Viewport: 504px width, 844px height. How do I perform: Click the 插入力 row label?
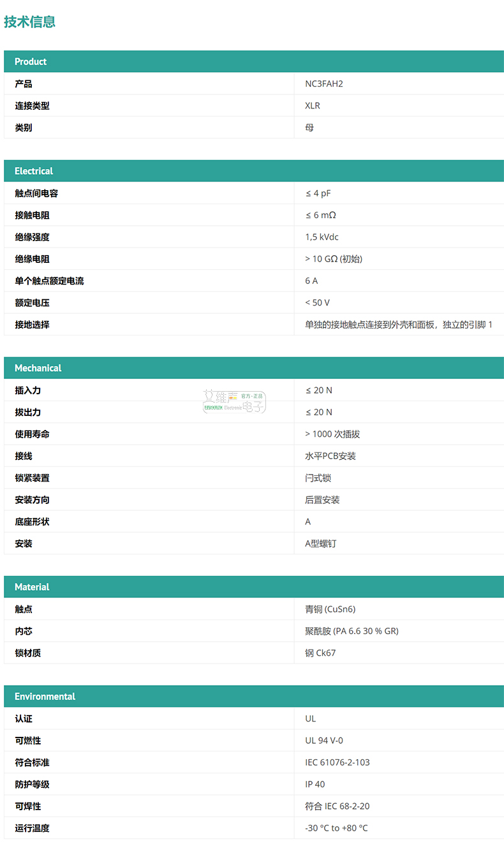(28, 390)
